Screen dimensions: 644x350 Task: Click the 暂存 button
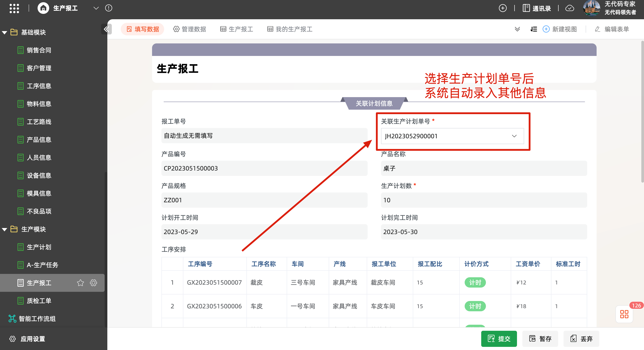coord(540,339)
